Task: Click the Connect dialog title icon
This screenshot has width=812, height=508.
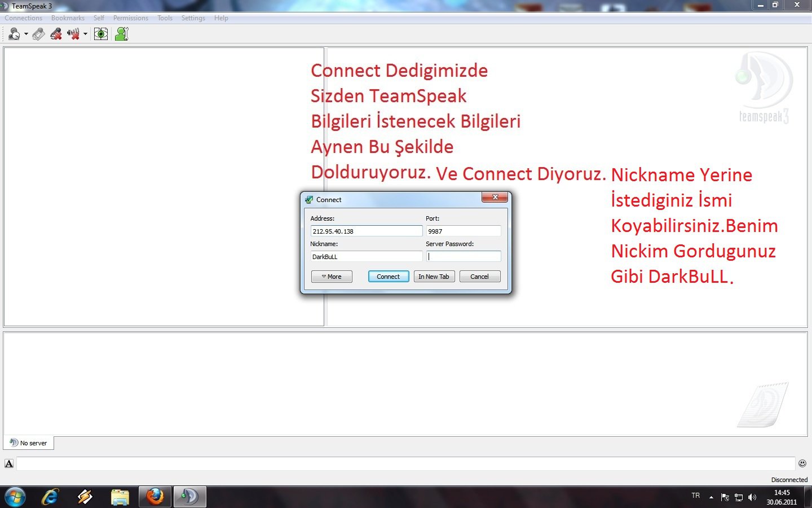Action: click(309, 199)
